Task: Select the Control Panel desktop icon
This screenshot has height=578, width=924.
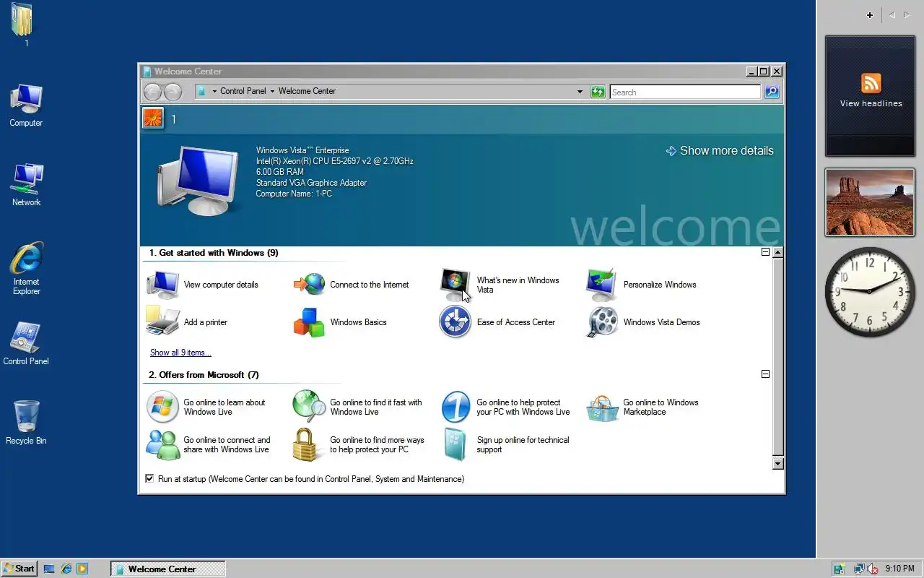Action: (x=26, y=344)
